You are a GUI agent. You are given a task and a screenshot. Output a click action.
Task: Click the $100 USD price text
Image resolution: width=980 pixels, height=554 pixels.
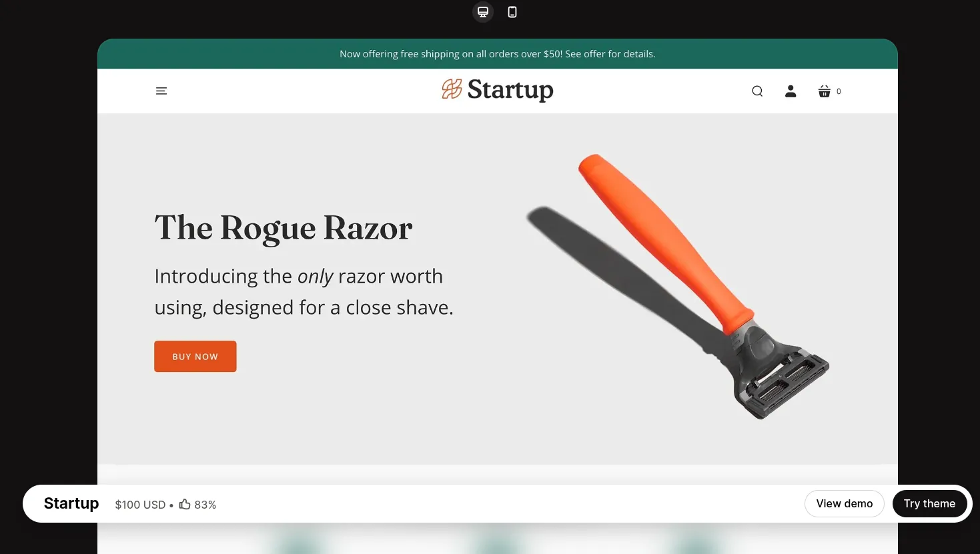tap(140, 505)
